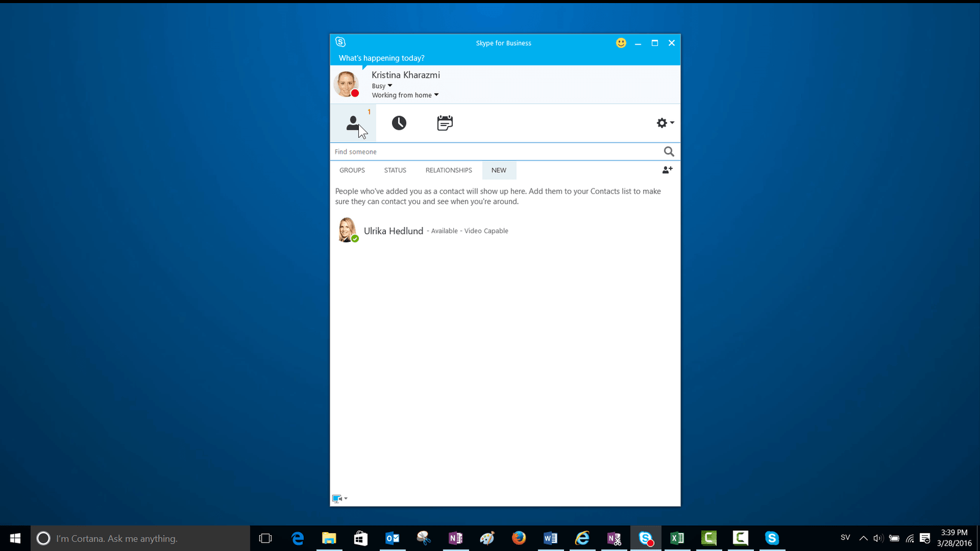Click the What's happening today note
Viewport: 980px width, 551px height.
382,58
